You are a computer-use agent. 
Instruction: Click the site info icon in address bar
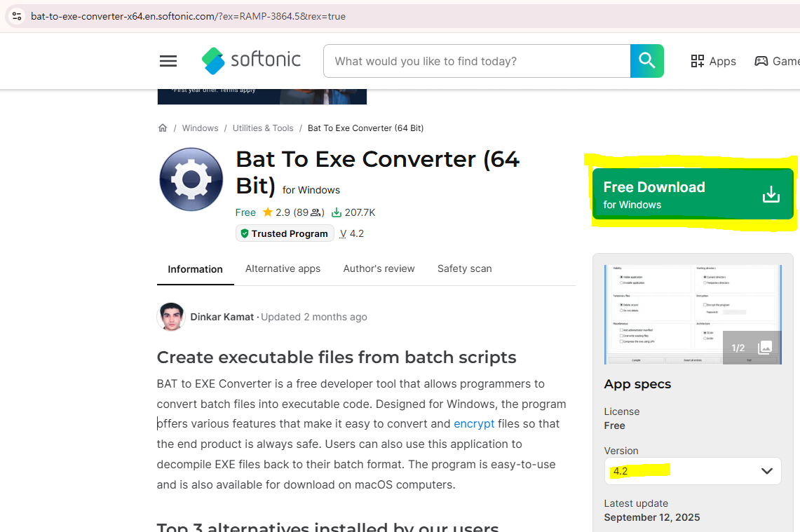pyautogui.click(x=17, y=16)
